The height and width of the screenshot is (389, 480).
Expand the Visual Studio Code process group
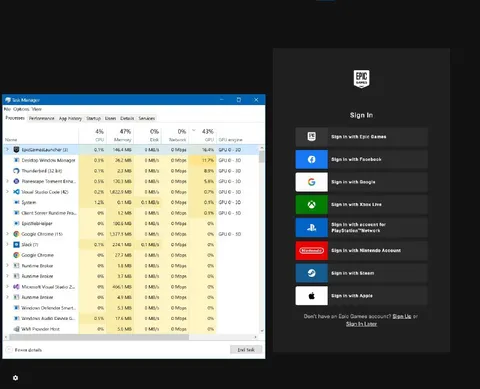[x=7, y=191]
